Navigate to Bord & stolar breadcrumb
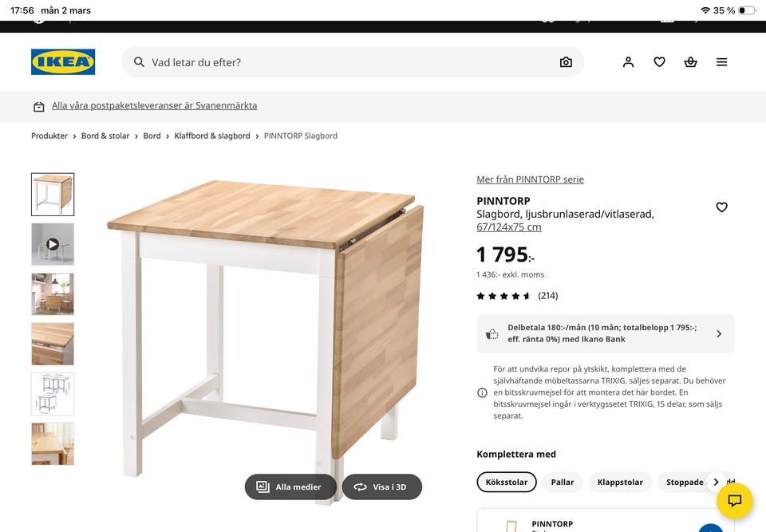This screenshot has width=766, height=532. pyautogui.click(x=105, y=136)
